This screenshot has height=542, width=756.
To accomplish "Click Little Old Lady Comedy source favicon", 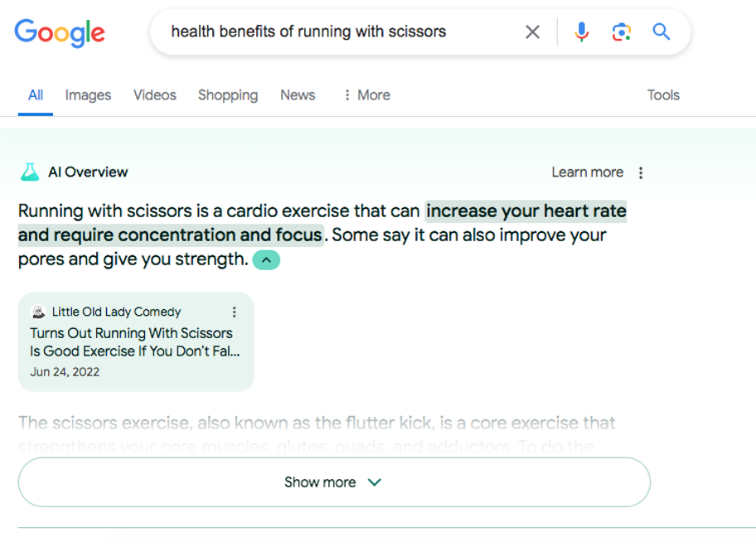I will (x=38, y=312).
